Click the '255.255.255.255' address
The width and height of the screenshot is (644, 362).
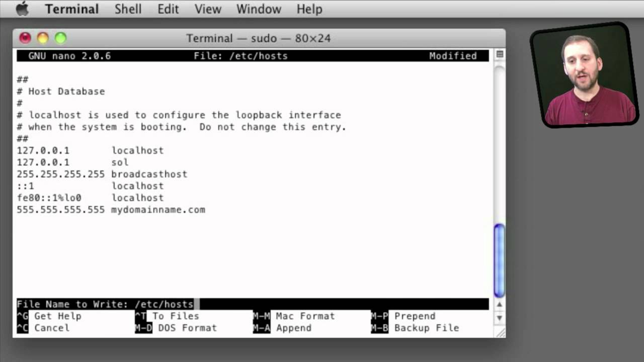coord(61,174)
